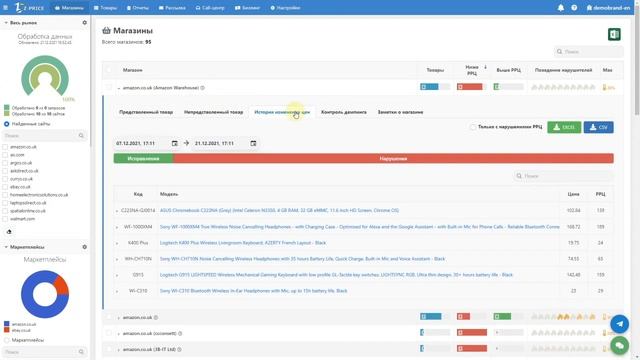
Task: Collapse the Маркетплейсы sidebar section
Action: point(6,247)
